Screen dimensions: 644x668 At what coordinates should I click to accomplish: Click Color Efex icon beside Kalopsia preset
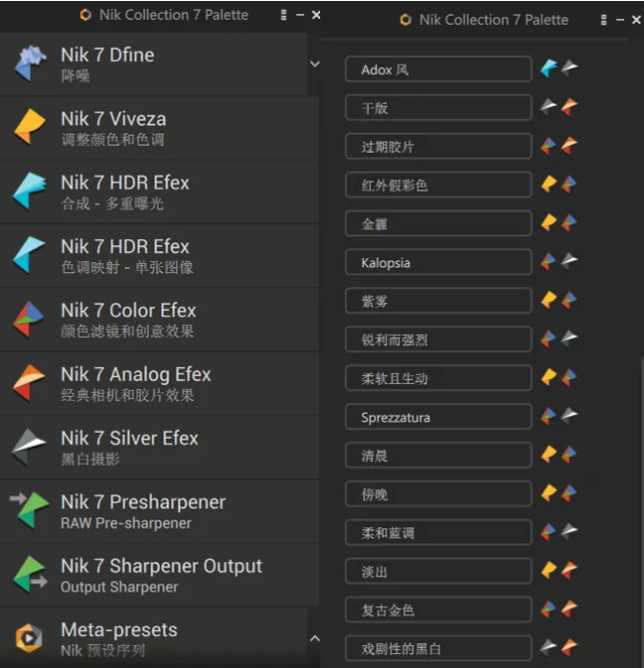[x=548, y=261]
